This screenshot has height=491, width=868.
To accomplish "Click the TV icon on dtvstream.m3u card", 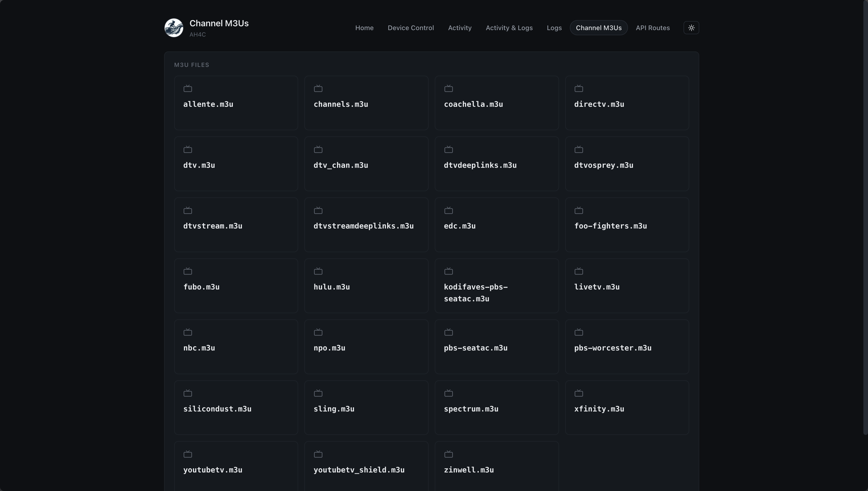I will tap(188, 211).
